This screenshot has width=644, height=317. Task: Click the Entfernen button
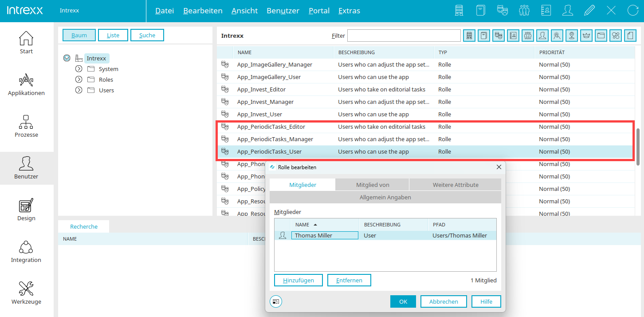[349, 280]
